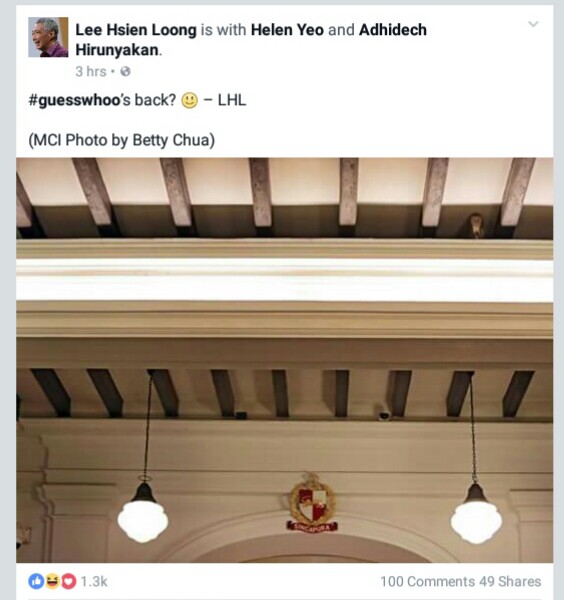Open Lee Hsien Loong's profile picture

(48, 37)
